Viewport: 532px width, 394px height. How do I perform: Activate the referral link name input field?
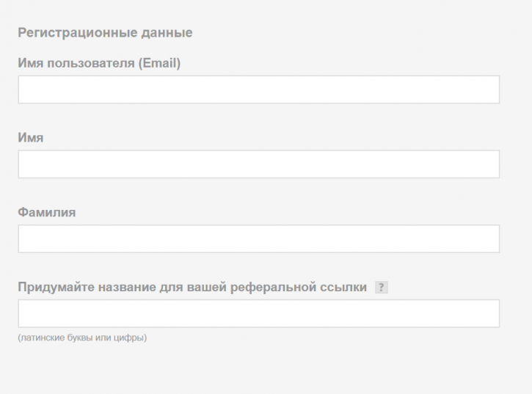pos(259,313)
